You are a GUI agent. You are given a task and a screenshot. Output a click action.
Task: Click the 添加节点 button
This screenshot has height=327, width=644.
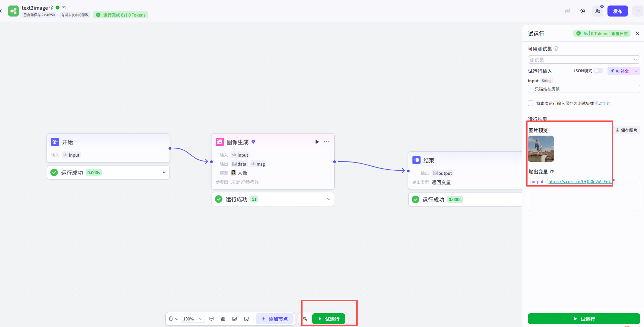coord(275,319)
